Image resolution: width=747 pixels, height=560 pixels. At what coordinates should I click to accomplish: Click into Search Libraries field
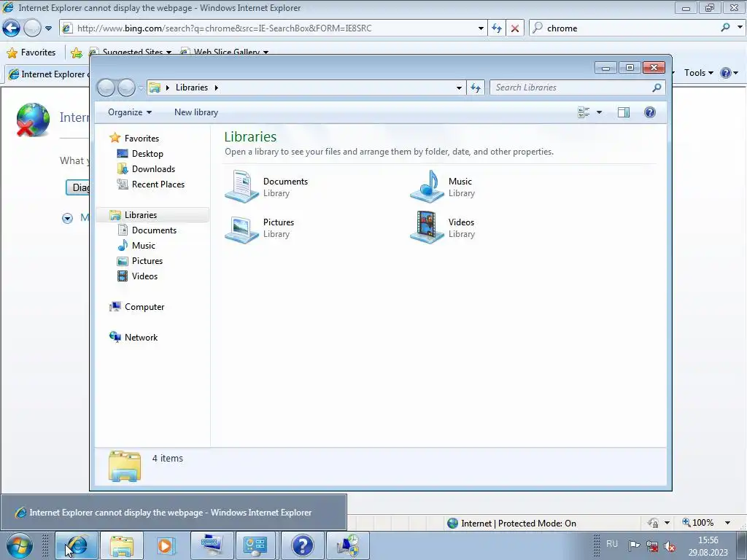(570, 87)
